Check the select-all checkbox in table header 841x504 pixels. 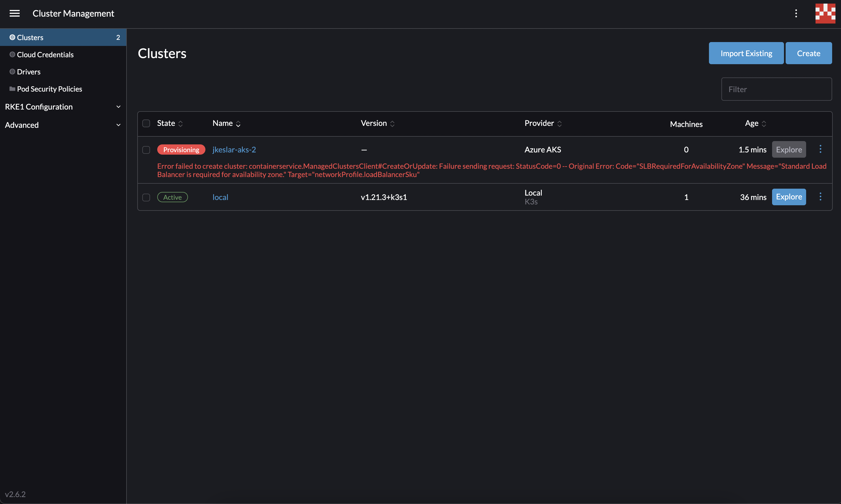(x=146, y=123)
